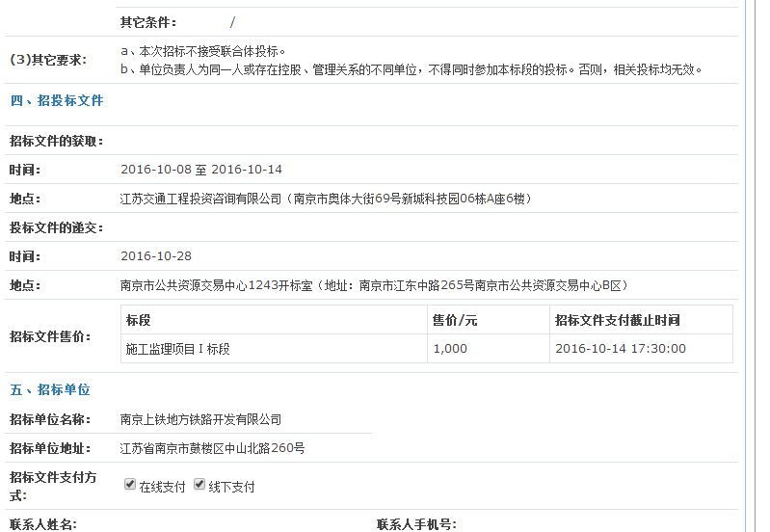Toggle the 在线支付 checkbox
The width and height of the screenshot is (770, 532).
130,485
